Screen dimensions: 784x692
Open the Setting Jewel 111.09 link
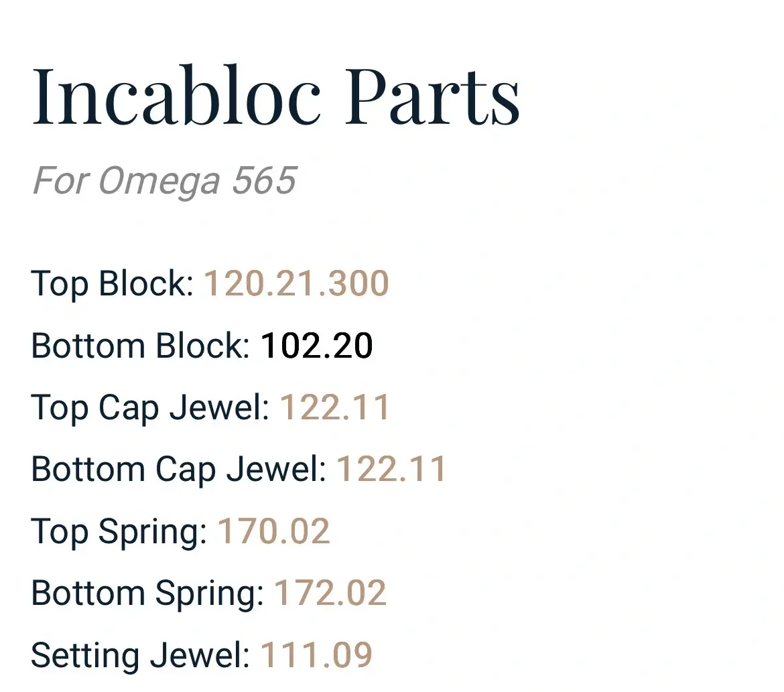[x=316, y=655]
